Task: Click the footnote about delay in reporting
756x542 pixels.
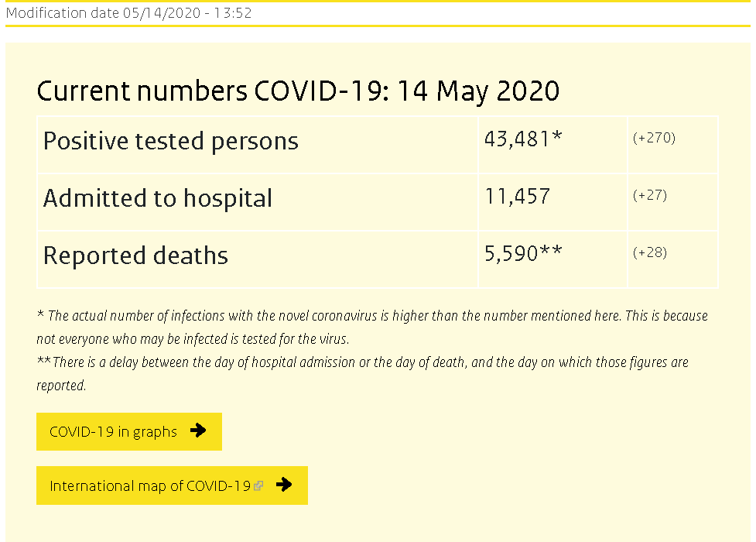Action: click(x=362, y=373)
